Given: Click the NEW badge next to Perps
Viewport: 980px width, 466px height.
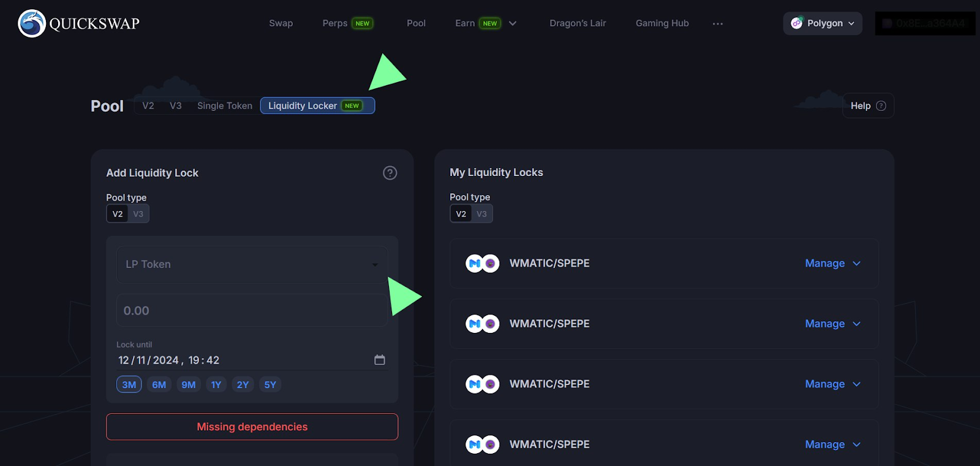Looking at the screenshot, I should pos(363,23).
